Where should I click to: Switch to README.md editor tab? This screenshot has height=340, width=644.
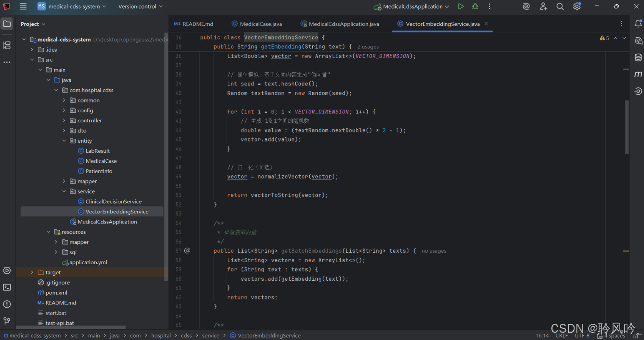(x=194, y=24)
